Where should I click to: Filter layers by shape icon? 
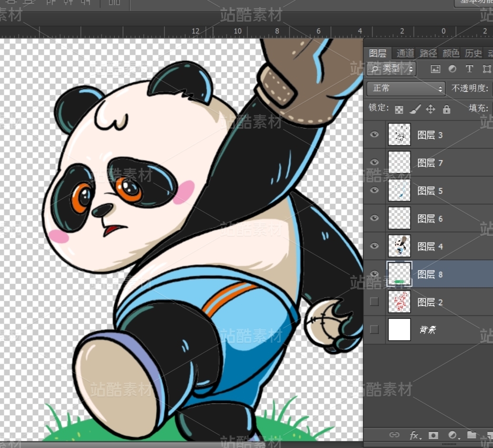(487, 69)
